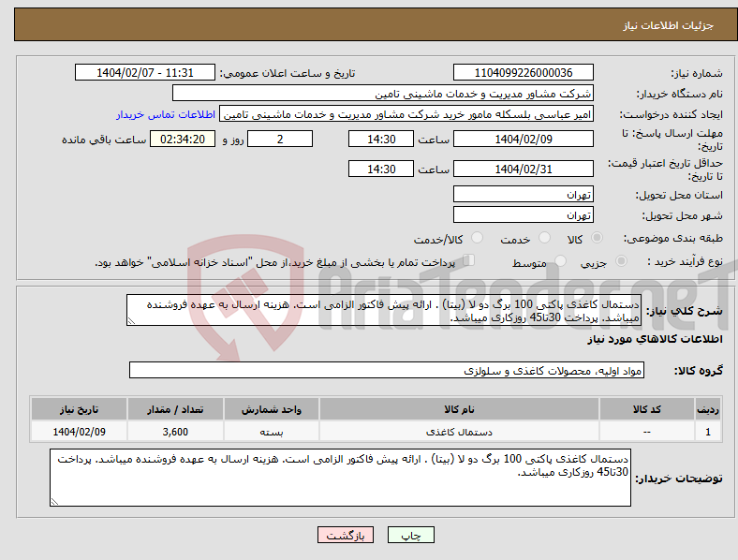Click the response deadline date 1404/02/09 field
The width and height of the screenshot is (738, 560).
[523, 140]
